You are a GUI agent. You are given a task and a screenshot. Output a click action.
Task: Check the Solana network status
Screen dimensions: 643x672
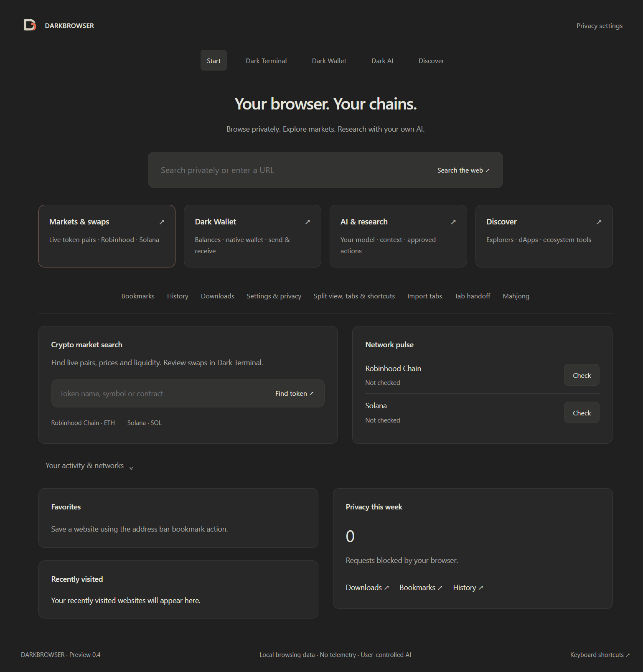click(x=582, y=412)
